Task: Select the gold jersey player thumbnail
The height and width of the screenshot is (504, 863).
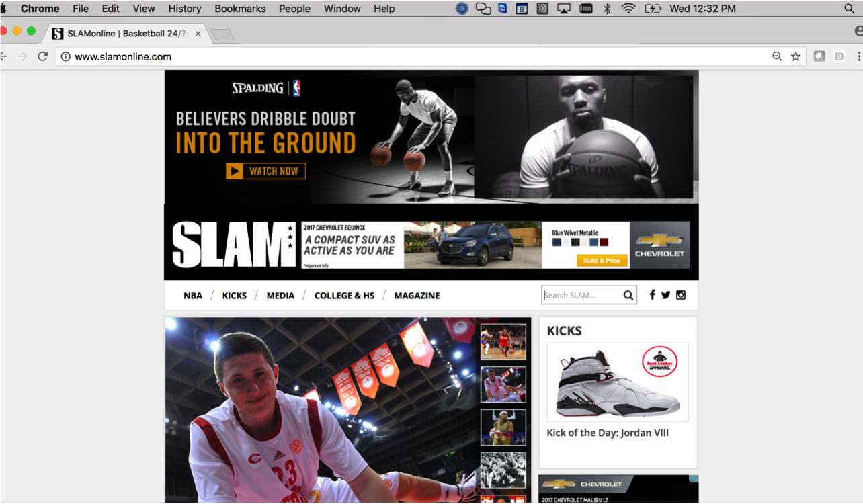Action: point(503,427)
